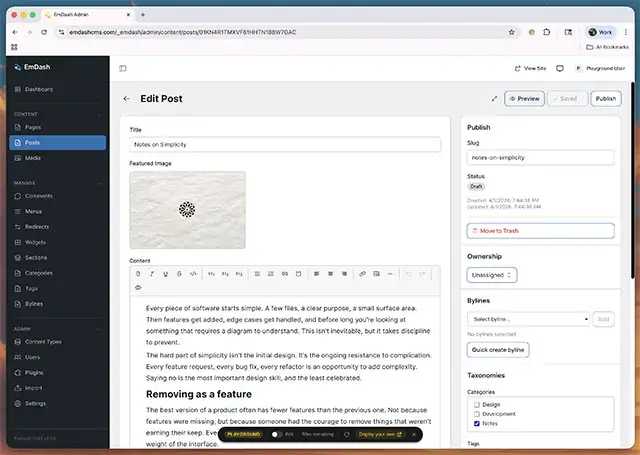
Task: Toggle bold formatting in the content toolbar
Action: 138,274
